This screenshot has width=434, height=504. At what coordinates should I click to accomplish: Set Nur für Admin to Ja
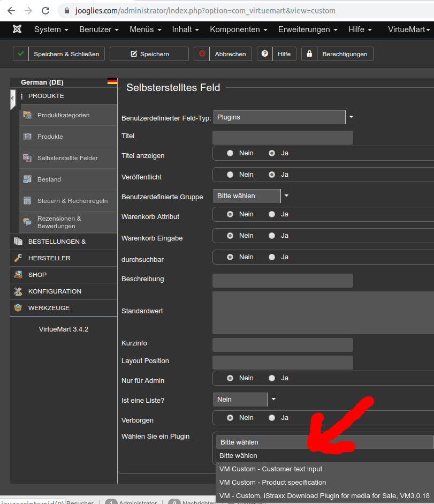(272, 378)
